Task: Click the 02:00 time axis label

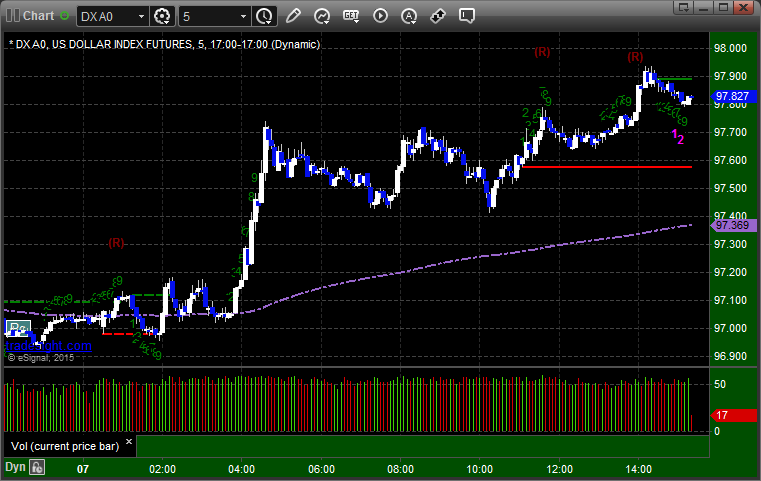Action: click(x=163, y=469)
